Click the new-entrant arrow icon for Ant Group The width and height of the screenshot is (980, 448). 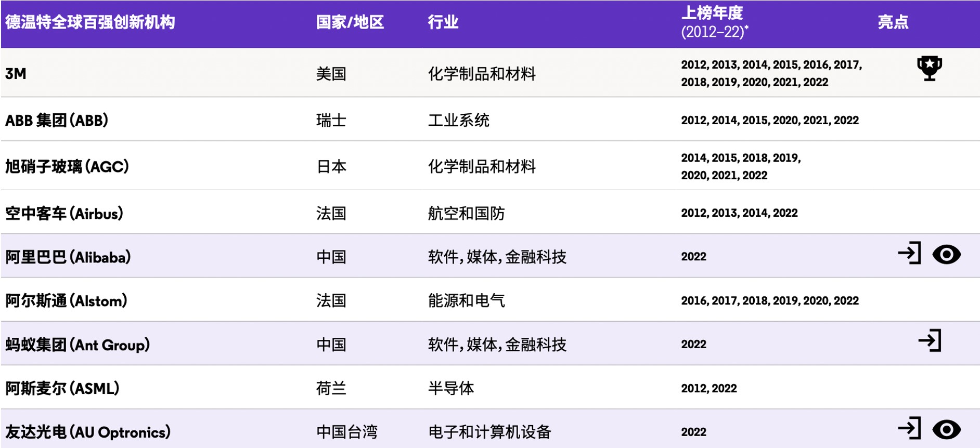pos(930,341)
